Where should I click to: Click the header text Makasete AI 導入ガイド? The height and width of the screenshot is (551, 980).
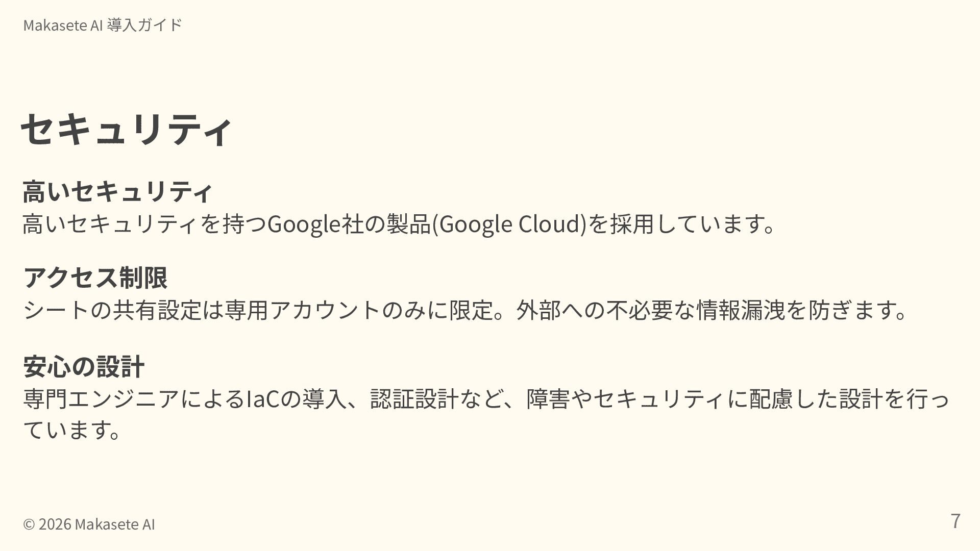(103, 25)
